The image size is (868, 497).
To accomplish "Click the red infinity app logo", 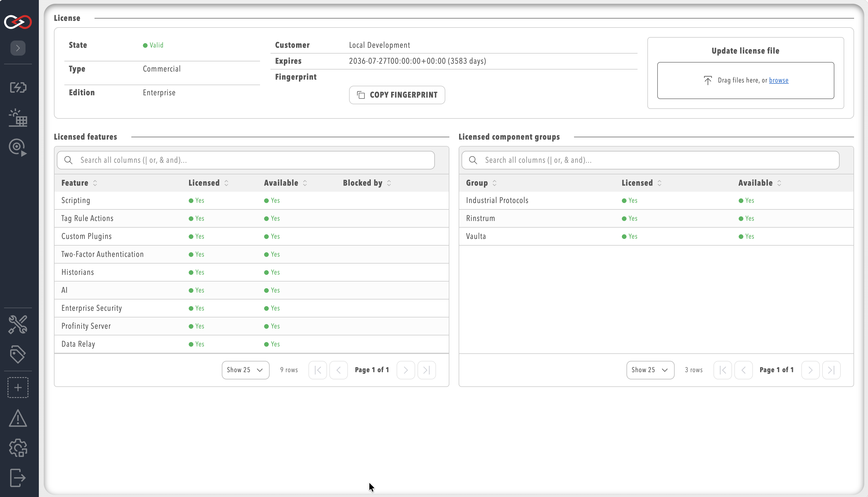I will tap(18, 22).
